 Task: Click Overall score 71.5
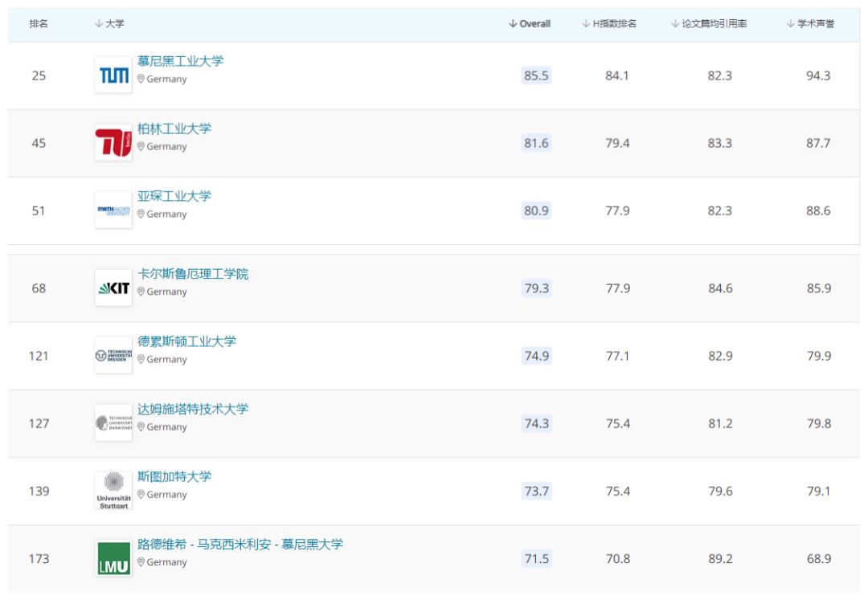coord(536,558)
